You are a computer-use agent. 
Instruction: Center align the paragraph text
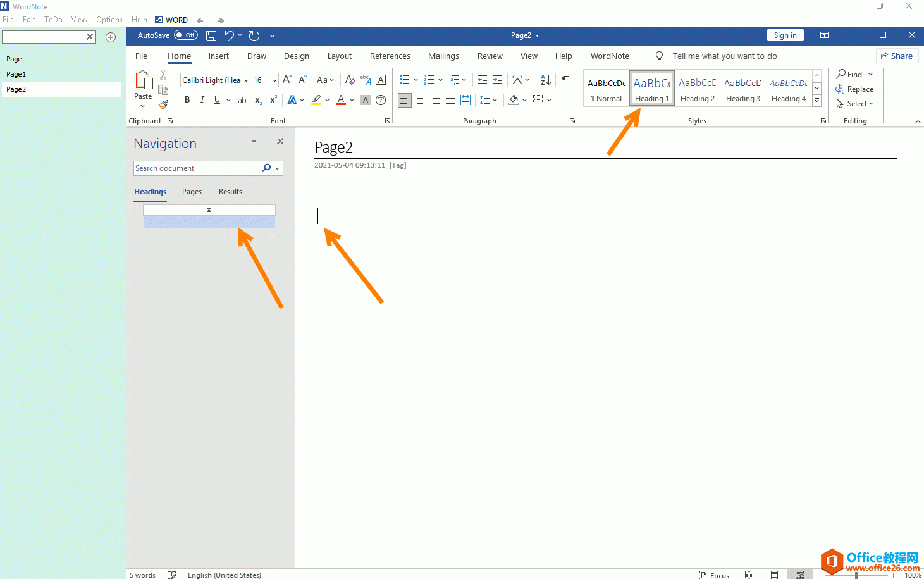pos(420,100)
